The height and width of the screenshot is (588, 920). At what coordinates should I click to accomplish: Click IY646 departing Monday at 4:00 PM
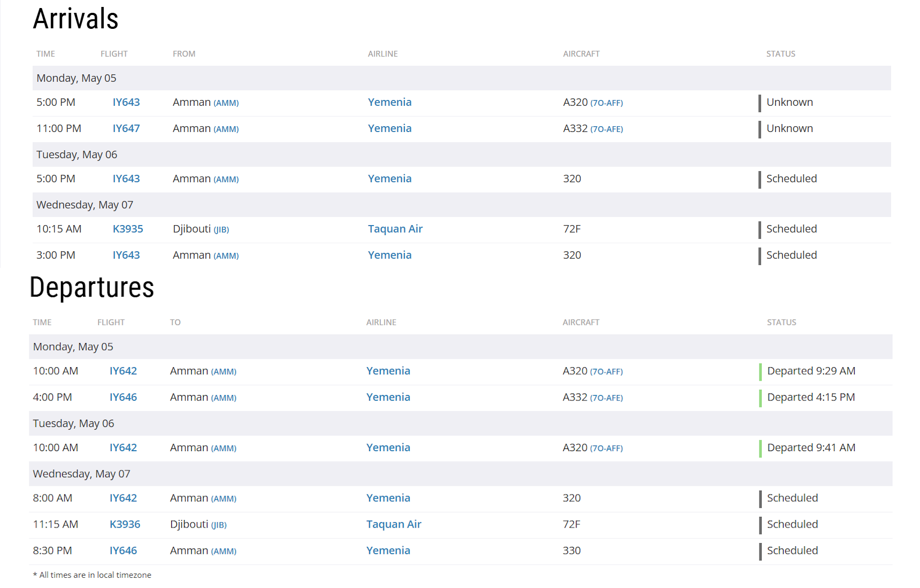pyautogui.click(x=123, y=398)
